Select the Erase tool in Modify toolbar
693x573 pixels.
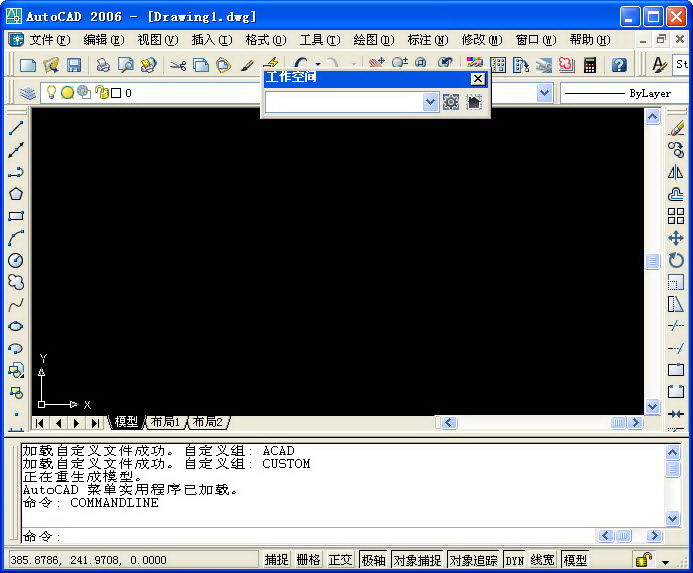click(676, 128)
